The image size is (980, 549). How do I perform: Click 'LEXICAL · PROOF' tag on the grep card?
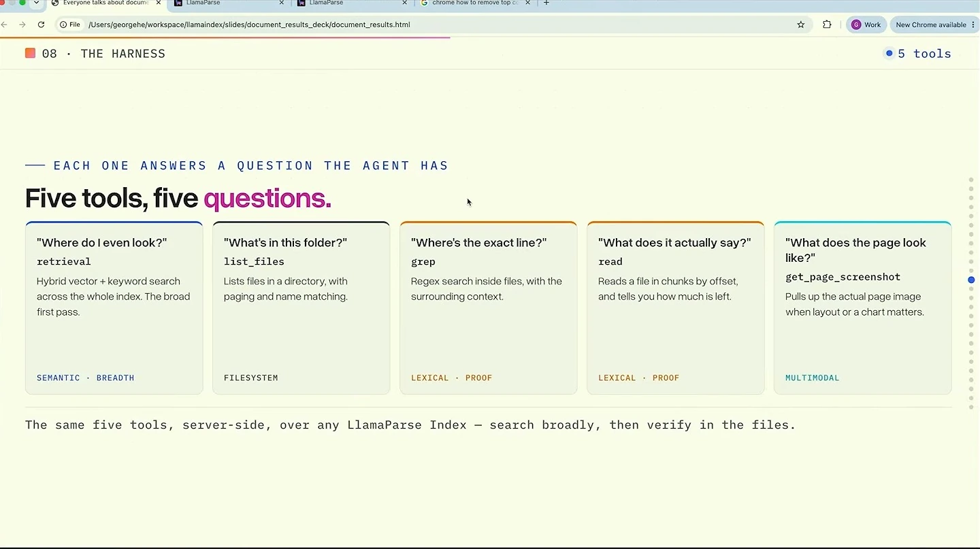click(452, 378)
